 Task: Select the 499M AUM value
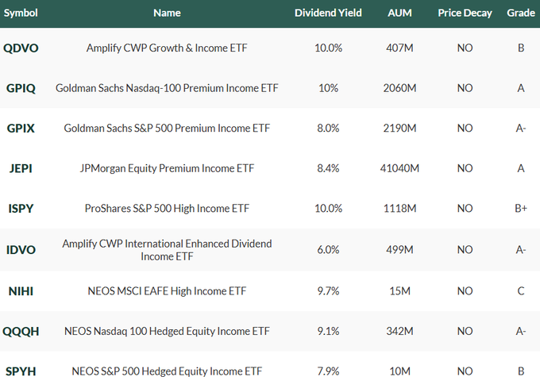pos(399,250)
